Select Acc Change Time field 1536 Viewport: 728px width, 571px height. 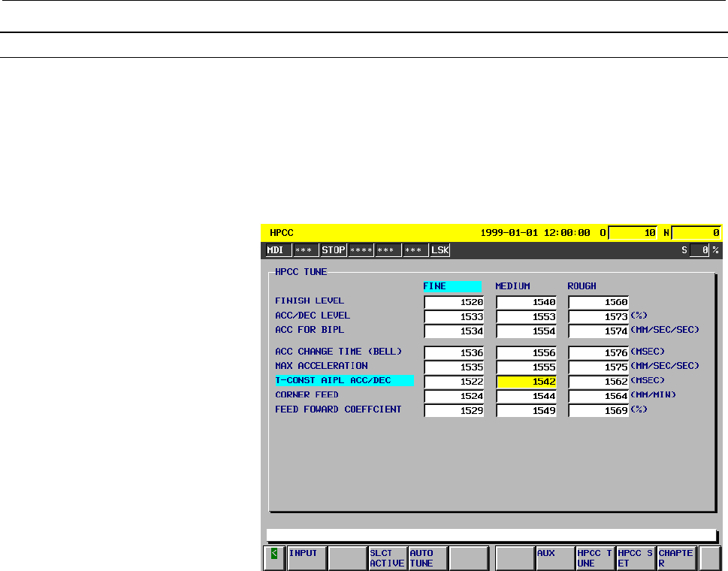point(454,353)
